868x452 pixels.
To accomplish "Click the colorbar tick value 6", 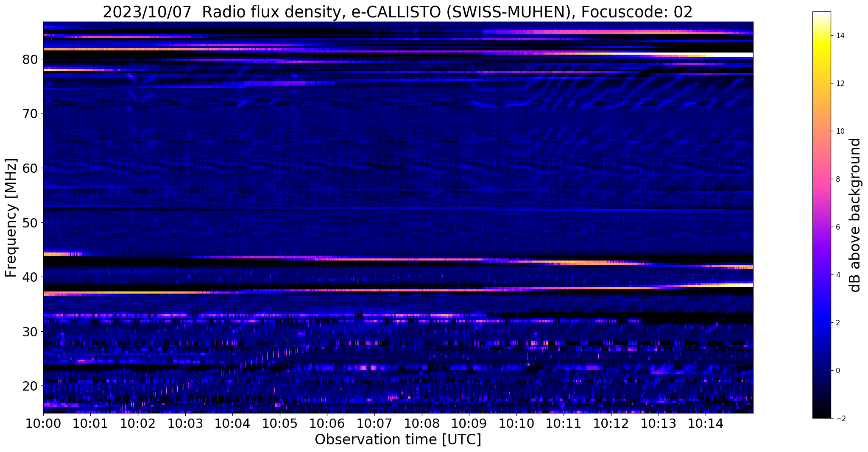I will click(837, 227).
